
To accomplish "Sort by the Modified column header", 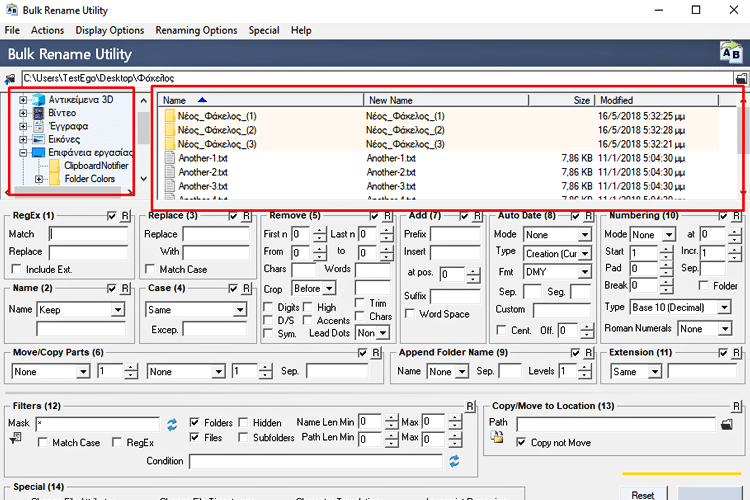I will [656, 100].
